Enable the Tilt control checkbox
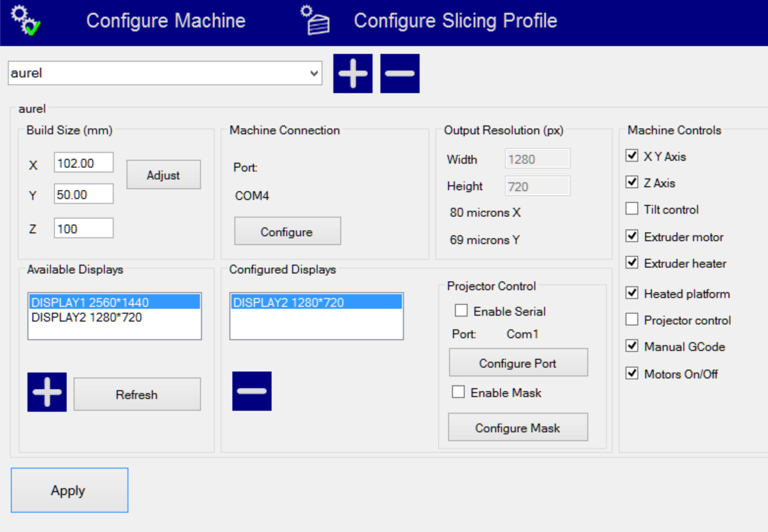 point(632,209)
